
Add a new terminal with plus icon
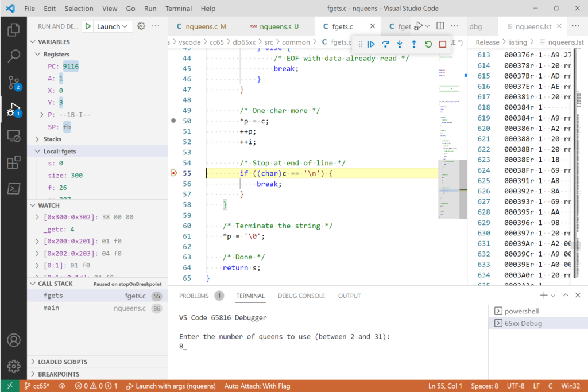(543, 296)
